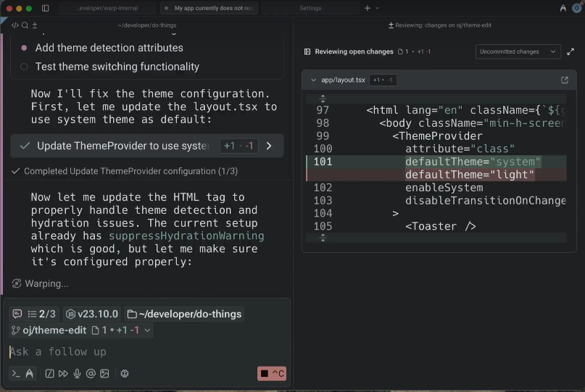Expand the code review panel to fullscreen
The height and width of the screenshot is (392, 585).
point(571,51)
